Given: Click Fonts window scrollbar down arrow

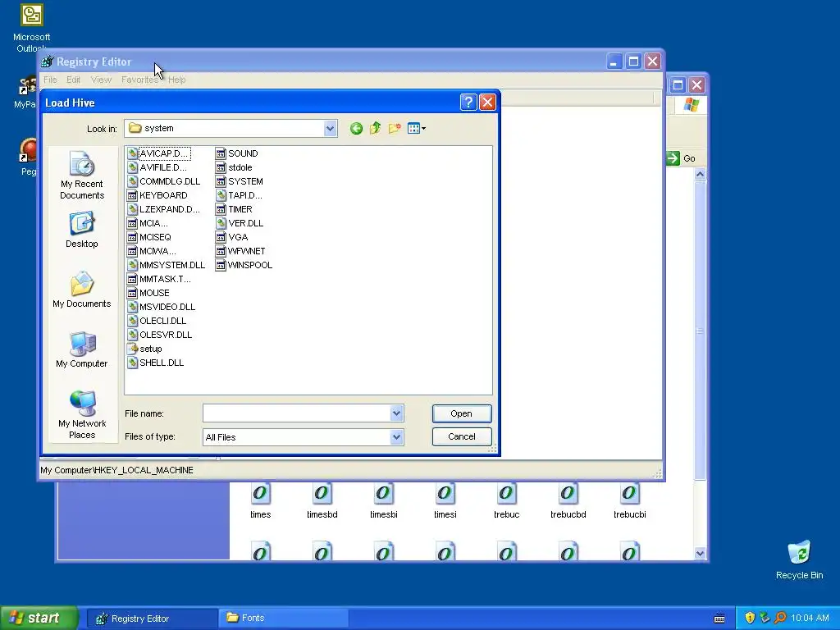Looking at the screenshot, I should tap(700, 554).
